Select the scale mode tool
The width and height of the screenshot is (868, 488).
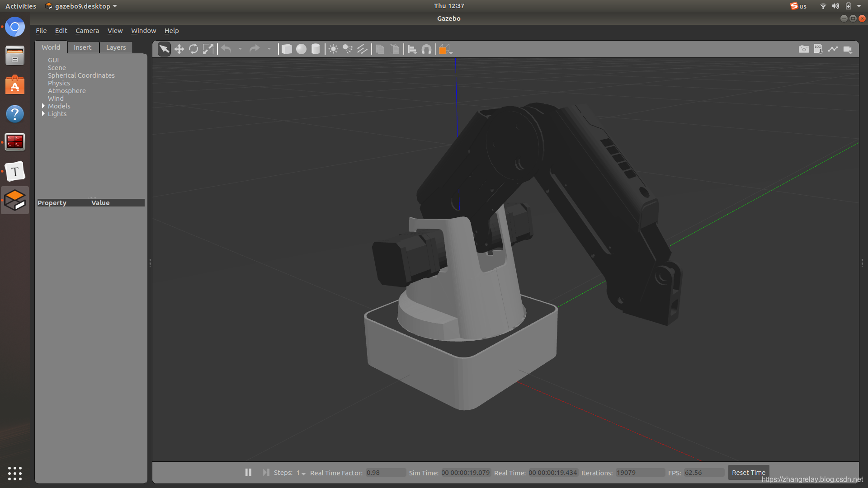pos(208,49)
